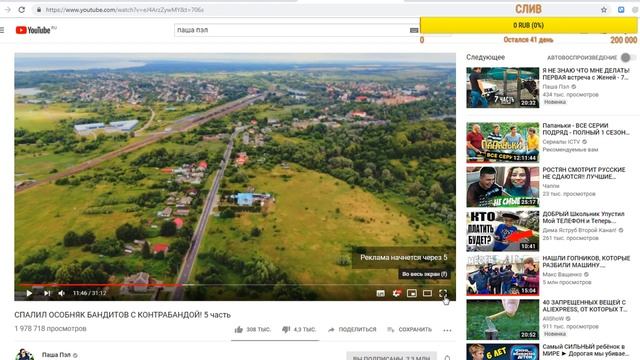Switch to miniplayer mode icon
Image resolution: width=640 pixels, height=360 pixels.
pyautogui.click(x=412, y=293)
